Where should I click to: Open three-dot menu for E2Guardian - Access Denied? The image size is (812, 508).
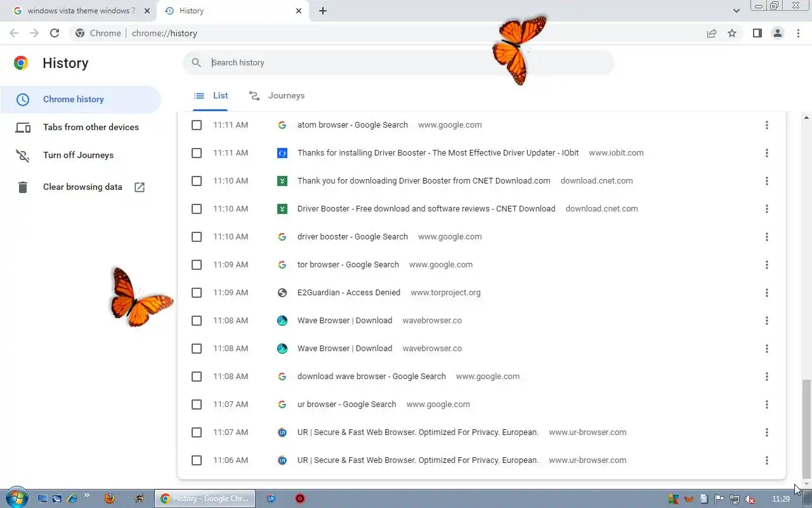766,293
